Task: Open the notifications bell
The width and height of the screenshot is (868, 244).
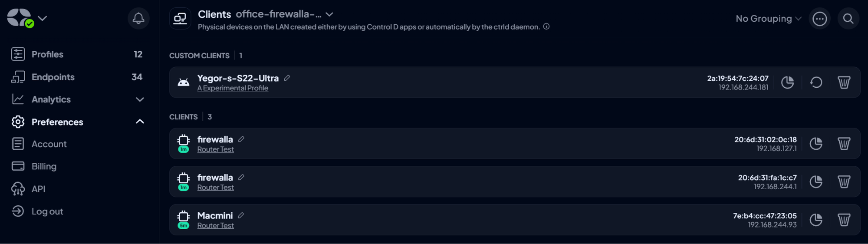Action: (138, 18)
